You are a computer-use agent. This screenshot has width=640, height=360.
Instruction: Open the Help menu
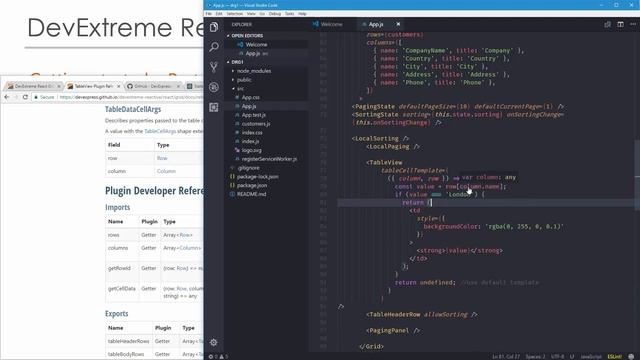coord(302,14)
